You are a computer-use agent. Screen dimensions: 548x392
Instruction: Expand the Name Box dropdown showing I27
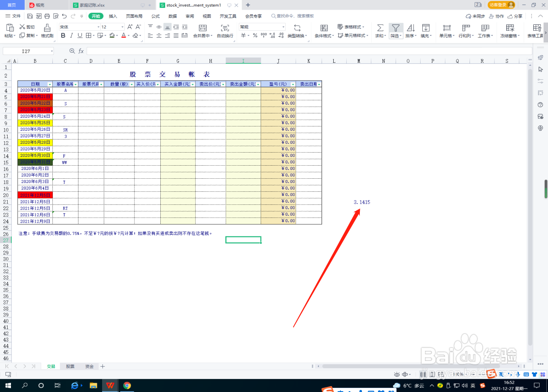tap(52, 51)
